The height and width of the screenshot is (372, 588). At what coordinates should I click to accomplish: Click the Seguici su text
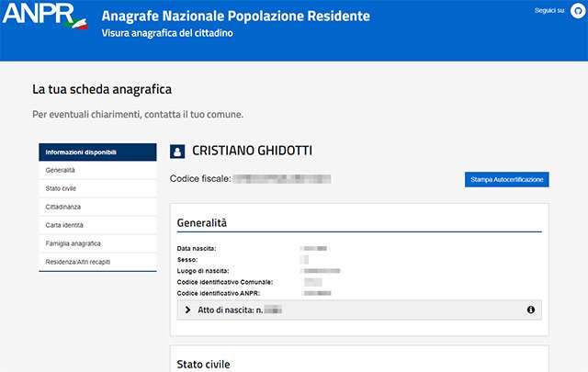549,10
